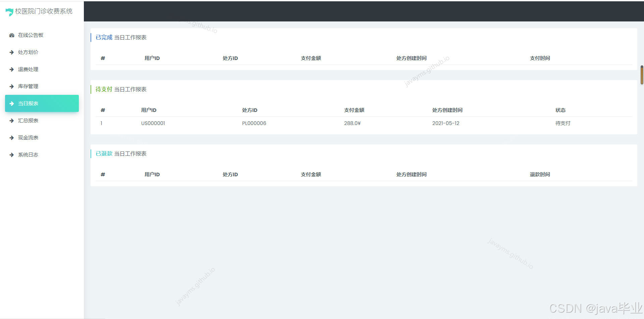Click the highlighted 当日报表 menu item
Screen dimensions: 644x319
[x=28, y=103]
